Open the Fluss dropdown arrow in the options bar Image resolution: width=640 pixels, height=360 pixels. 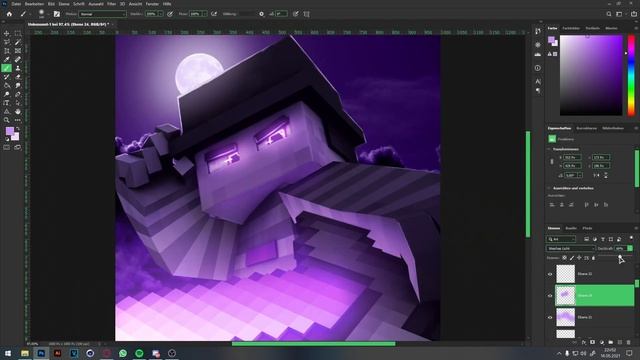[x=204, y=14]
